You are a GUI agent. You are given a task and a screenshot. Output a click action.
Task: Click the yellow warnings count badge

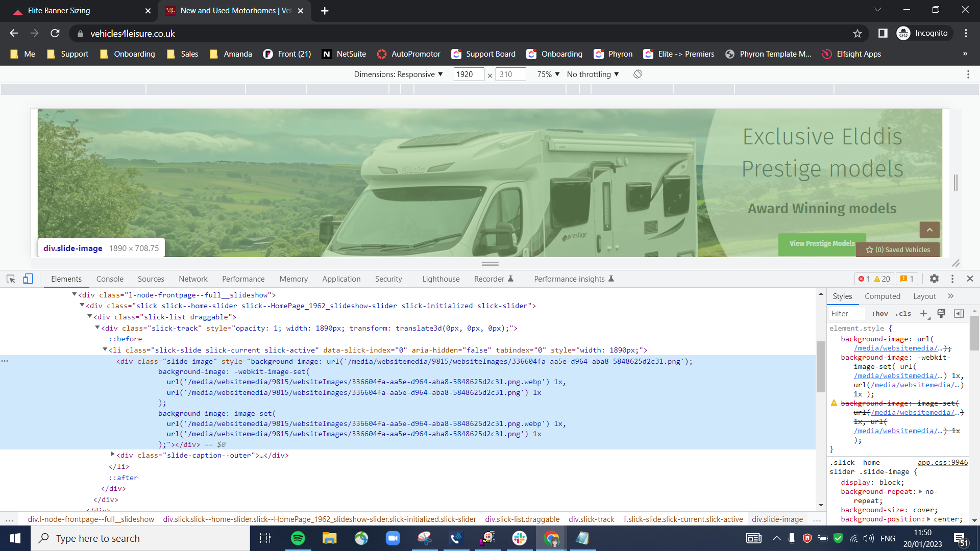pos(882,279)
